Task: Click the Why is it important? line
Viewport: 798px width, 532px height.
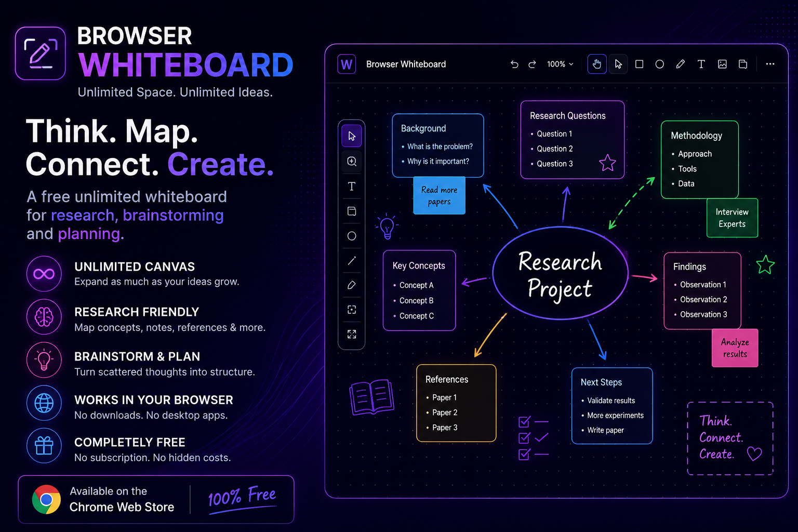Action: pyautogui.click(x=435, y=162)
